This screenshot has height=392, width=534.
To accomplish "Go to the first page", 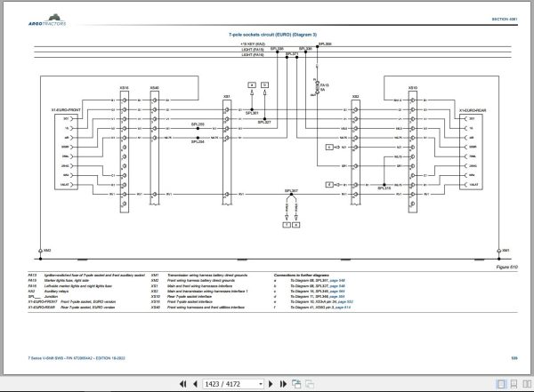I will click(x=182, y=384).
